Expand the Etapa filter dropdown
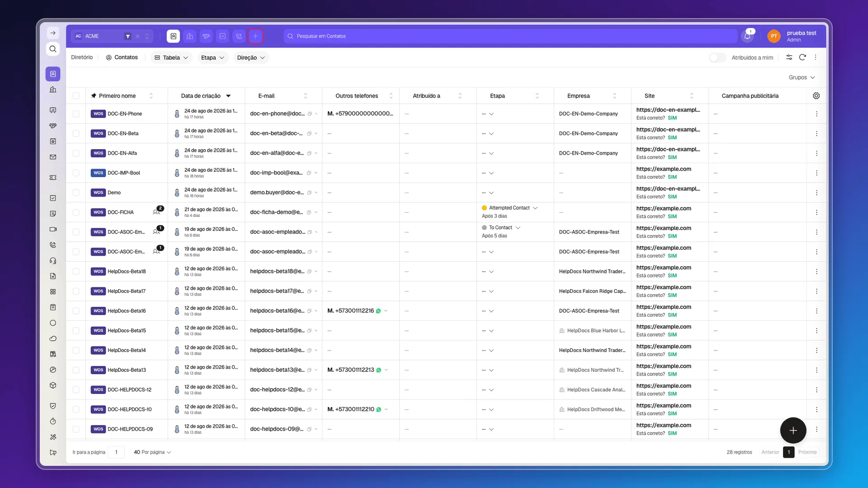This screenshot has height=488, width=868. [212, 57]
